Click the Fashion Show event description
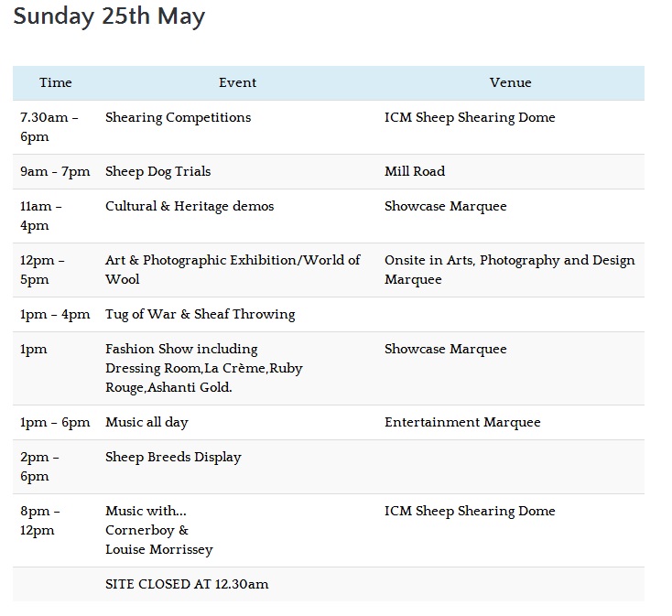Image resolution: width=672 pixels, height=616 pixels. (203, 368)
